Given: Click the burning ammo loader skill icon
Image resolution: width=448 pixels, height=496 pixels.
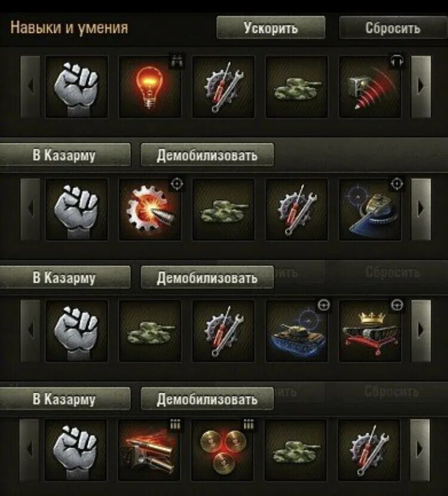Looking at the screenshot, I should [149, 450].
